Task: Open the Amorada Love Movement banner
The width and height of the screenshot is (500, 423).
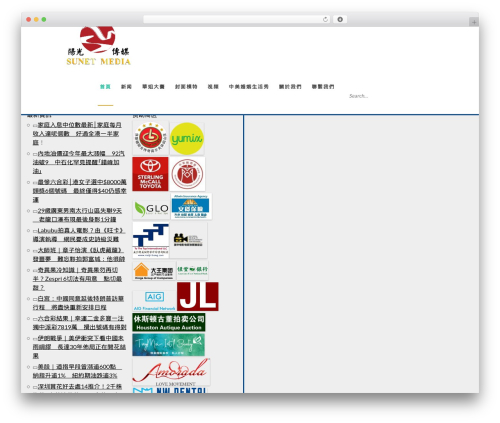Action: [x=171, y=372]
